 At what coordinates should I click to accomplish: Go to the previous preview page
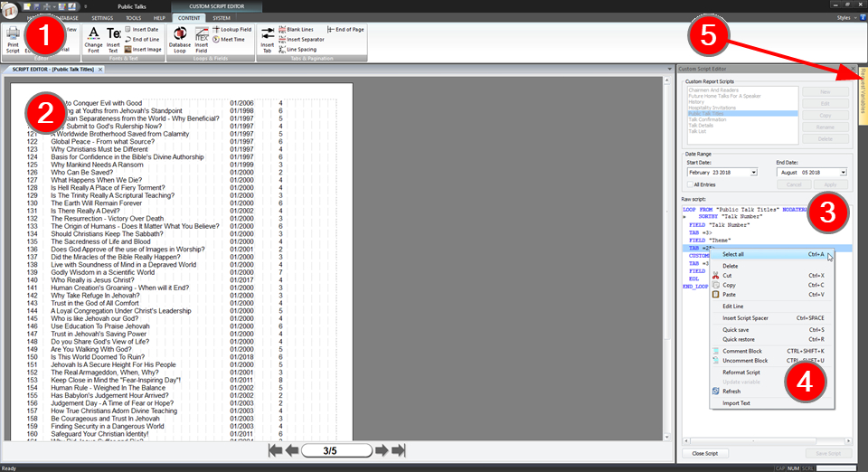[x=292, y=450]
